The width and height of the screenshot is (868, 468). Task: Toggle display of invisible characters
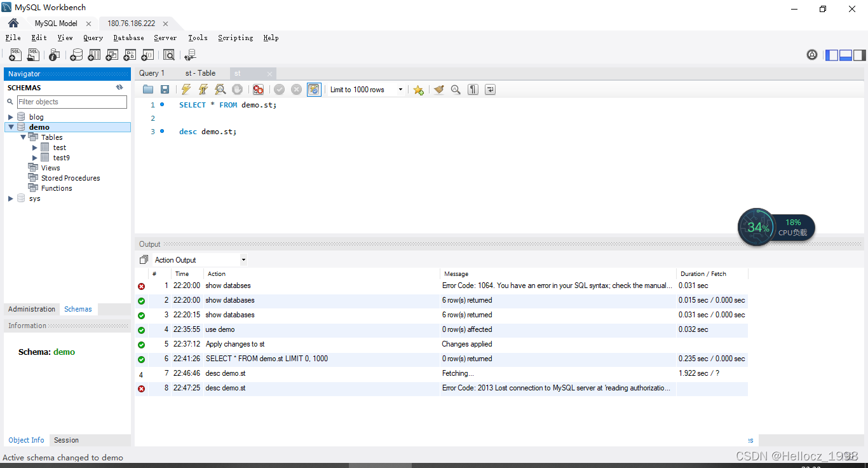[x=473, y=90]
